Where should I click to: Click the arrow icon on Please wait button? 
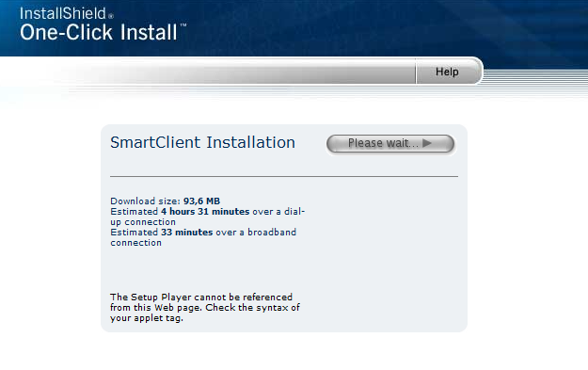pyautogui.click(x=427, y=143)
